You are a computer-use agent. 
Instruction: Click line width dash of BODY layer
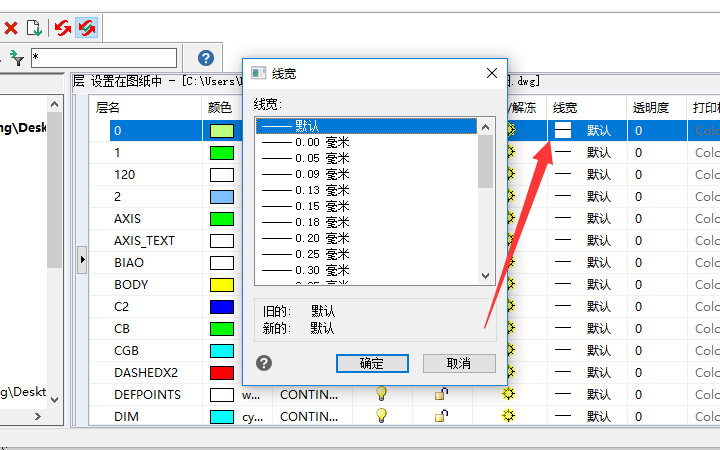tap(563, 284)
